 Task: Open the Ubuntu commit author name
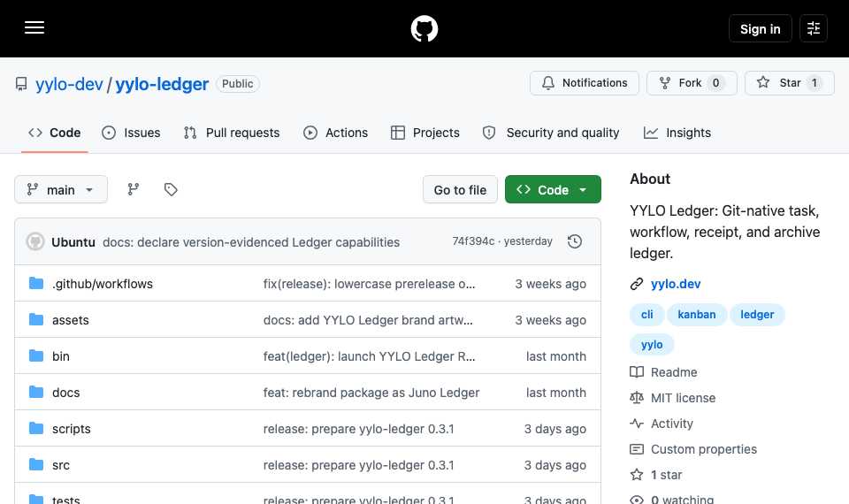pyautogui.click(x=73, y=242)
